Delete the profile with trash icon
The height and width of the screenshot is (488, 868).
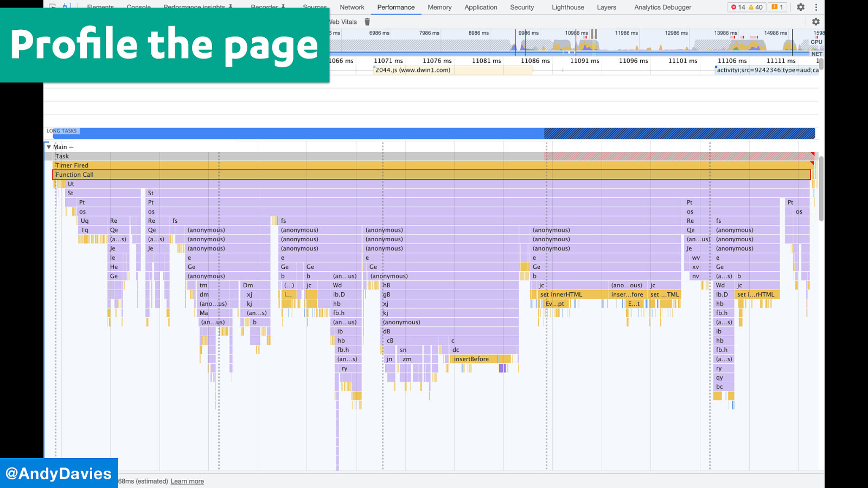coord(367,22)
